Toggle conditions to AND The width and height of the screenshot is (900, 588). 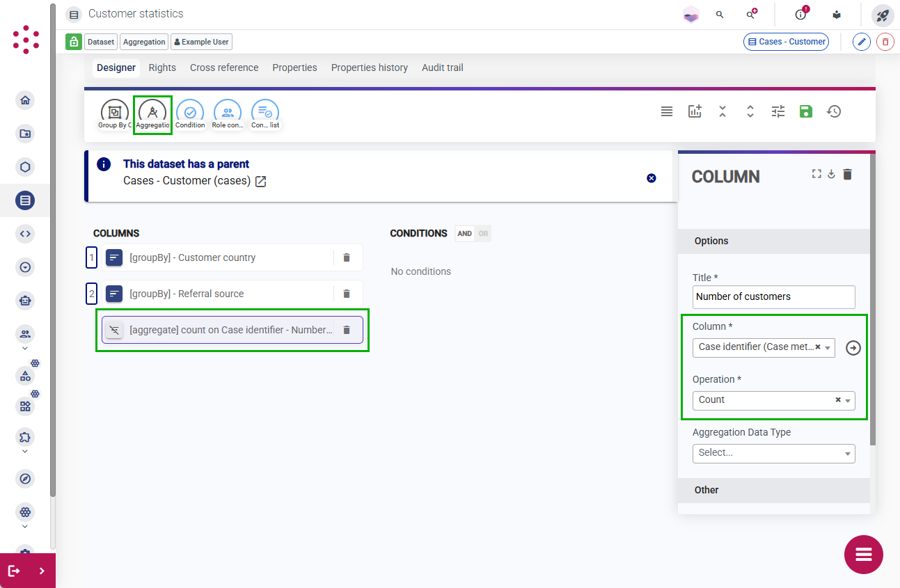point(464,234)
